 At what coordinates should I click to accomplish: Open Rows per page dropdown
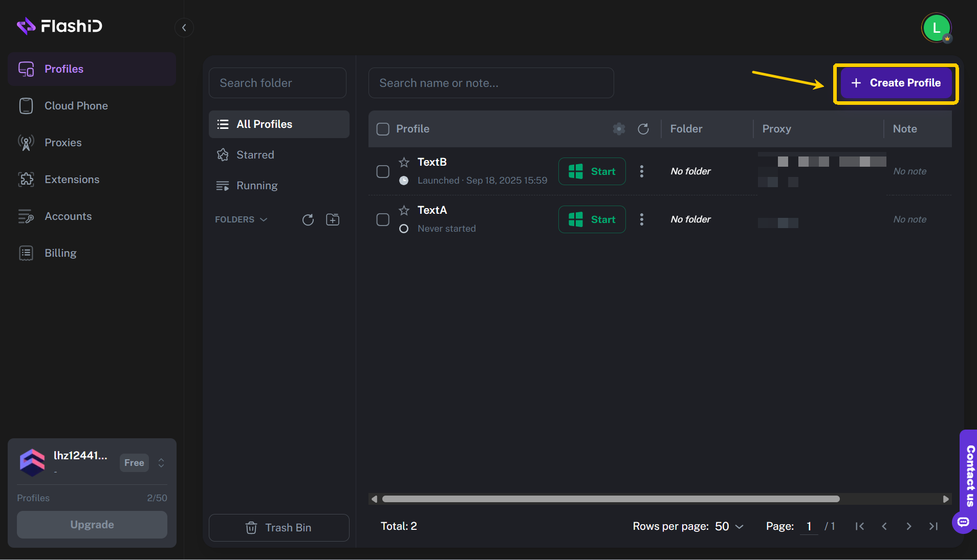(x=729, y=526)
